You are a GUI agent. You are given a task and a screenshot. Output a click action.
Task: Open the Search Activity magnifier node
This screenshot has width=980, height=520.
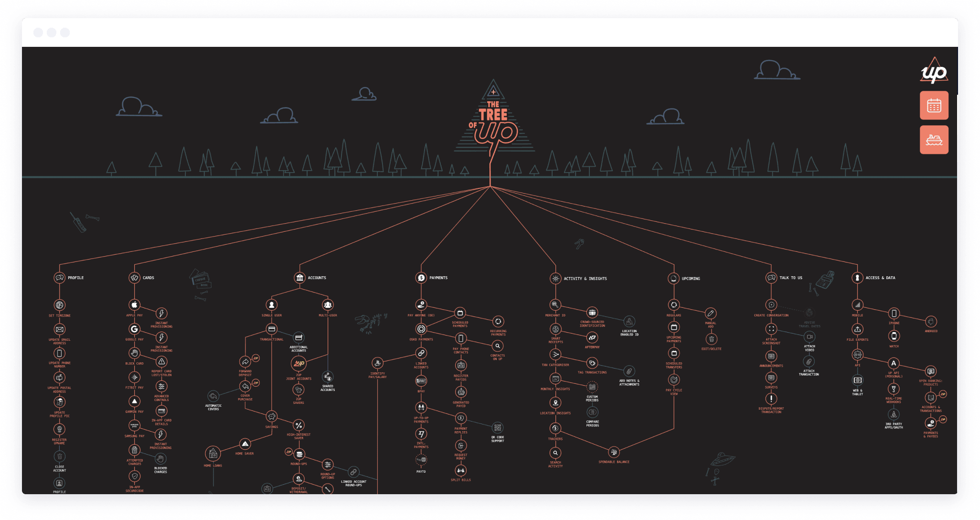point(555,453)
